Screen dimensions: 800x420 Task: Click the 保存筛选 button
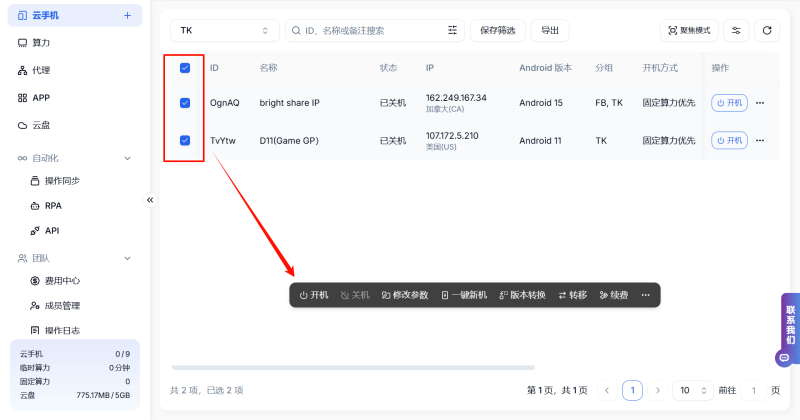pyautogui.click(x=497, y=31)
